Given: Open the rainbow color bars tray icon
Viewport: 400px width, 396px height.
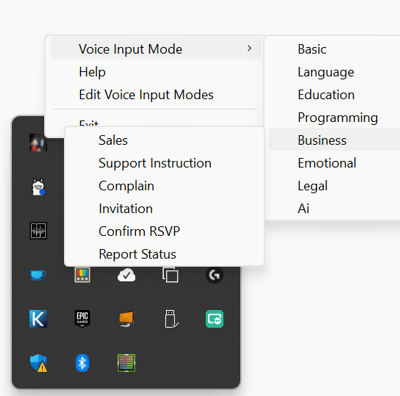Looking at the screenshot, I should coord(82,275).
